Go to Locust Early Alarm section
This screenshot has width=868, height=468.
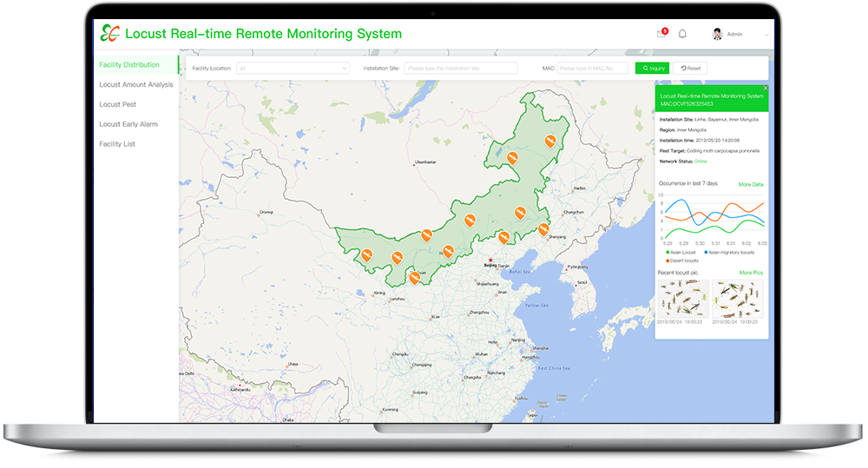tap(128, 124)
